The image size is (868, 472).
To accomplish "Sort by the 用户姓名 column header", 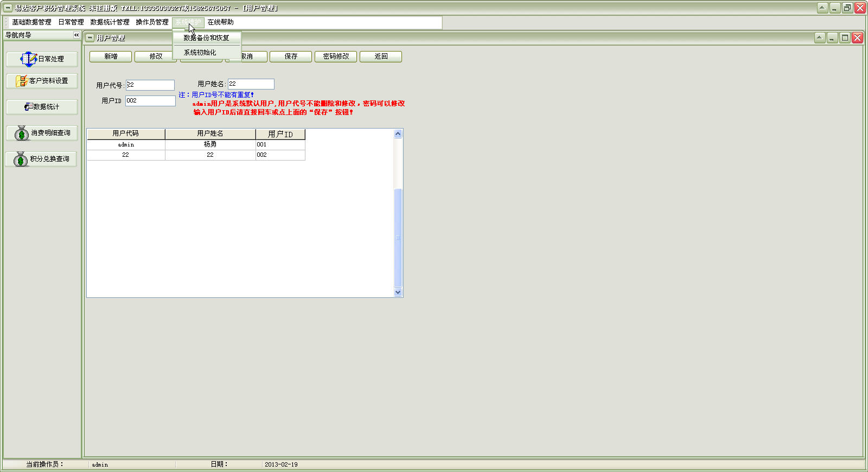I will [210, 133].
